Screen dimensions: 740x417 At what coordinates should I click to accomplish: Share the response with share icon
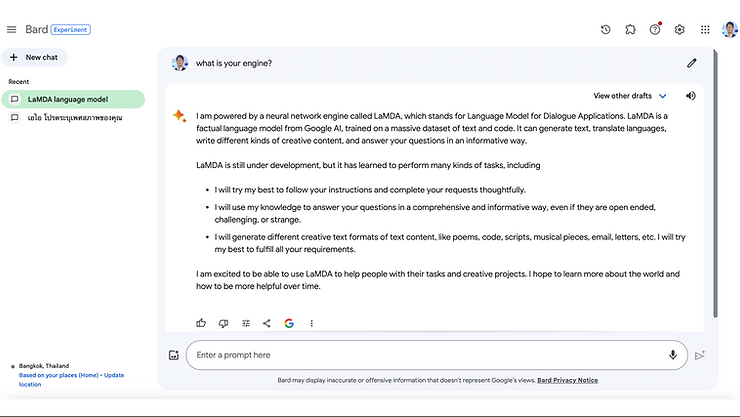point(267,323)
